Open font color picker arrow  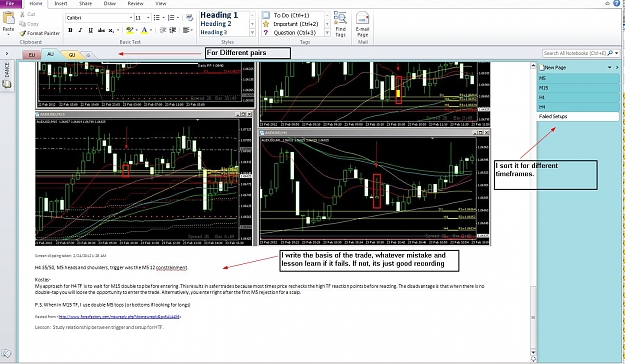click(x=151, y=30)
